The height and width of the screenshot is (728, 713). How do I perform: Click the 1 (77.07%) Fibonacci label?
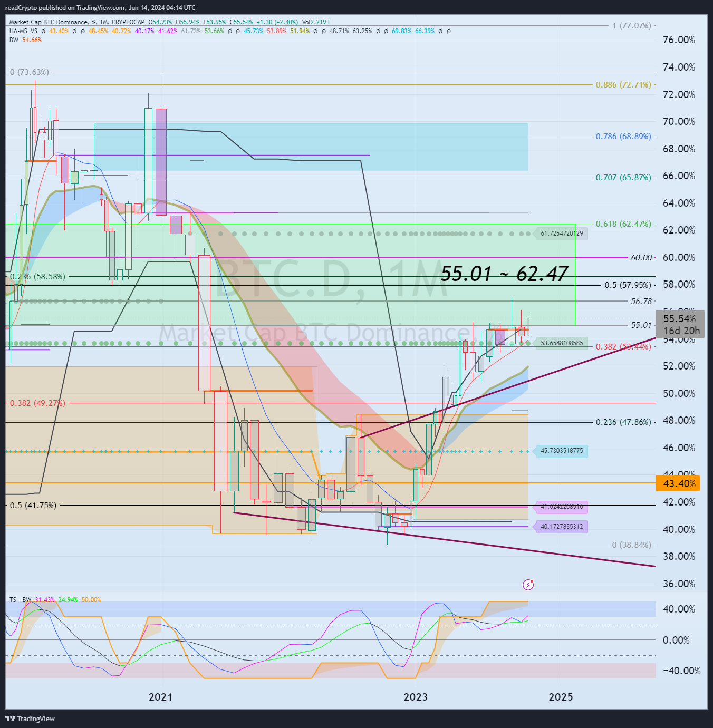point(632,26)
